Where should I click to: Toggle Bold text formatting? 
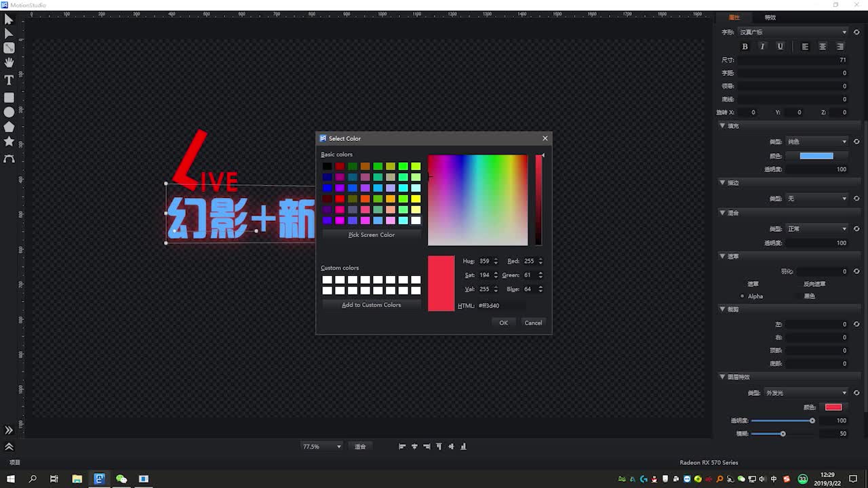click(x=745, y=47)
